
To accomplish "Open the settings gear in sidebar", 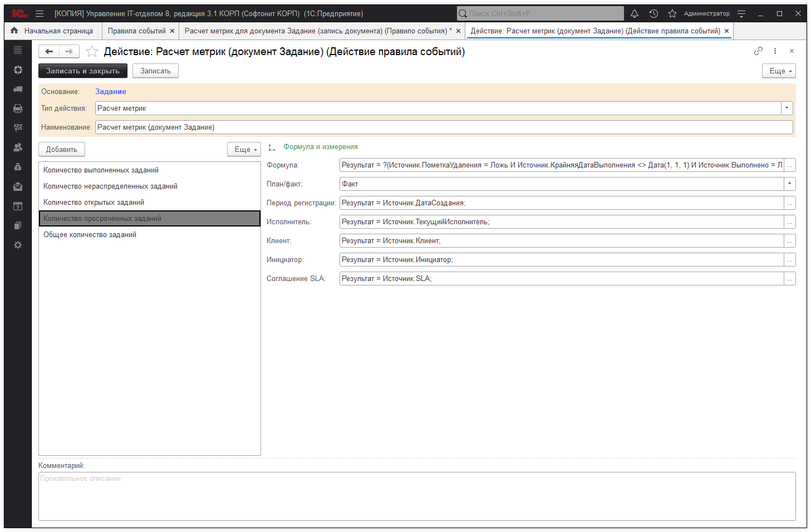I will click(x=18, y=245).
